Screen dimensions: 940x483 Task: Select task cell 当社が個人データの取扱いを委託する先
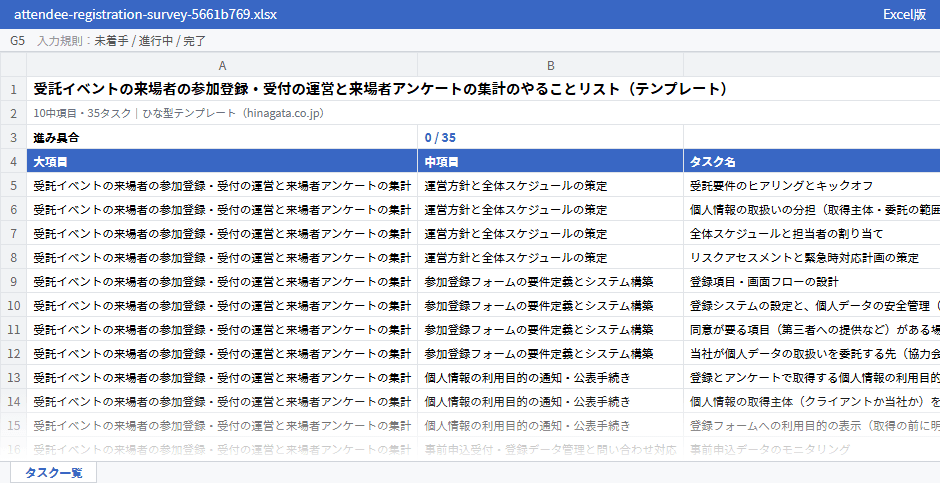812,353
